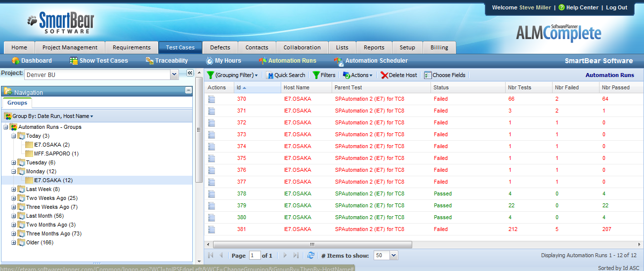This screenshot has width=644, height=271.
Task: Open the Billing tab
Action: (439, 47)
